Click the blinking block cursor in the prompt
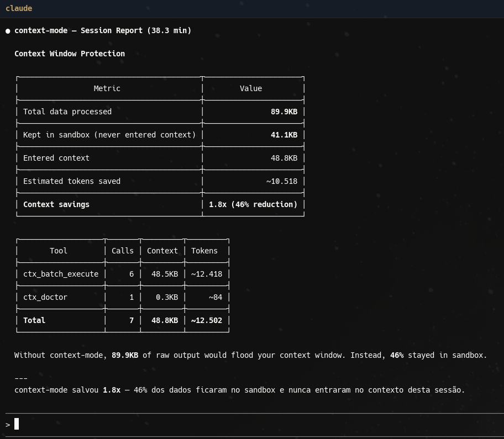The height and width of the screenshot is (439, 504). click(17, 424)
